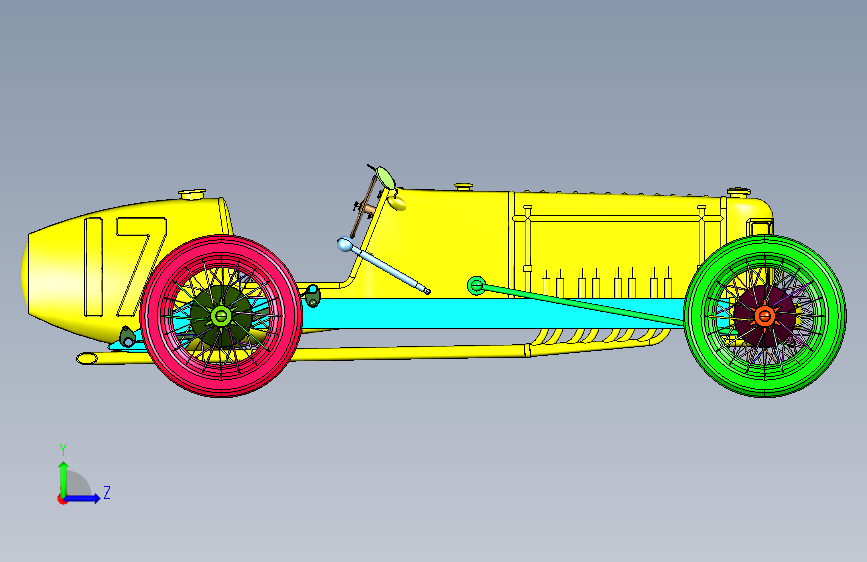Pick the orange front wheel hub
The width and height of the screenshot is (867, 562).
tap(765, 316)
